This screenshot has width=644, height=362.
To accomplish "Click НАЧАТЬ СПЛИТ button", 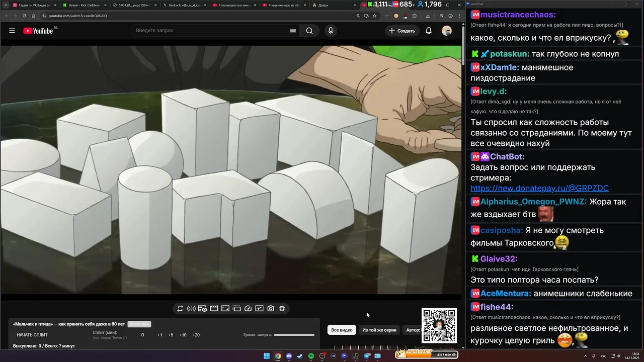I will (x=32, y=335).
